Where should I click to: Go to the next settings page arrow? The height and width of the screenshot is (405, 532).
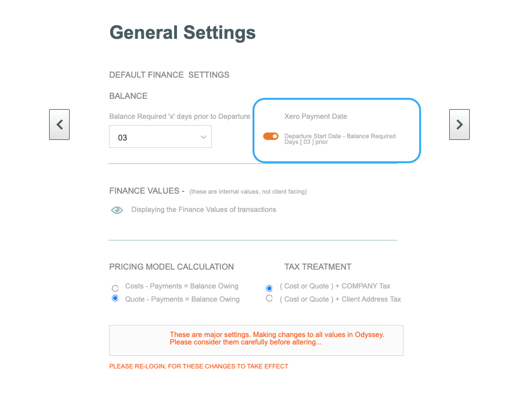[x=460, y=125]
